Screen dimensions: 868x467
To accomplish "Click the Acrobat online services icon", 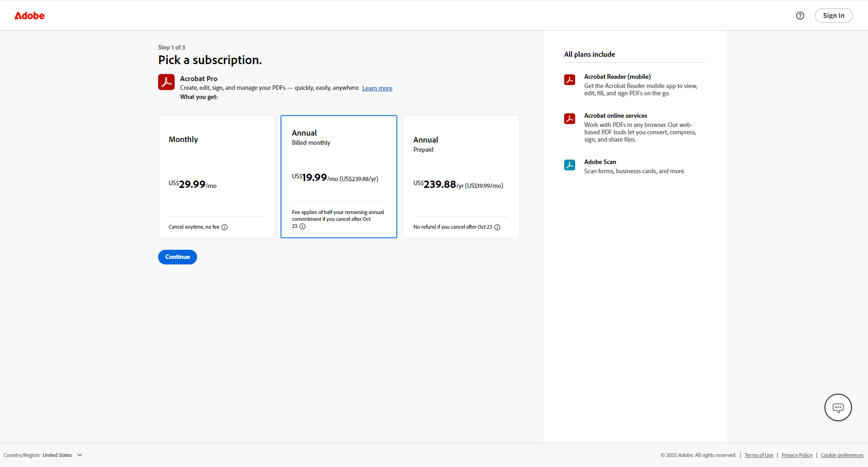I will pos(569,119).
